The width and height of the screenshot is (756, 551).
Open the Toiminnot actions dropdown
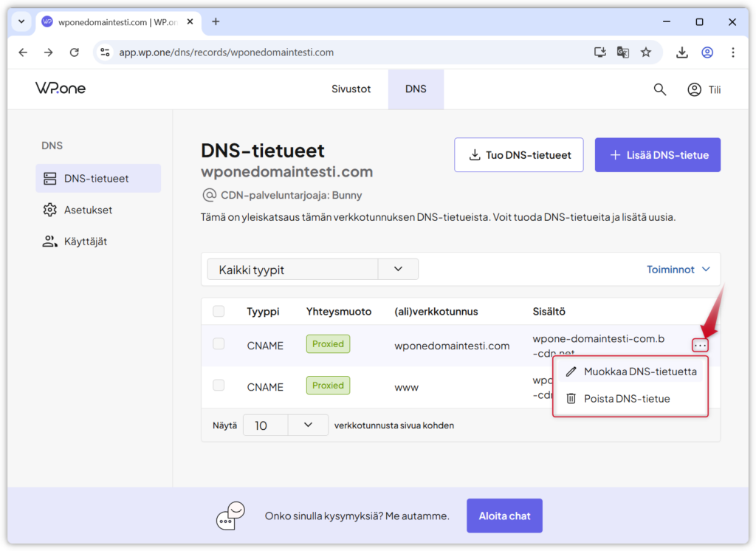coord(678,270)
